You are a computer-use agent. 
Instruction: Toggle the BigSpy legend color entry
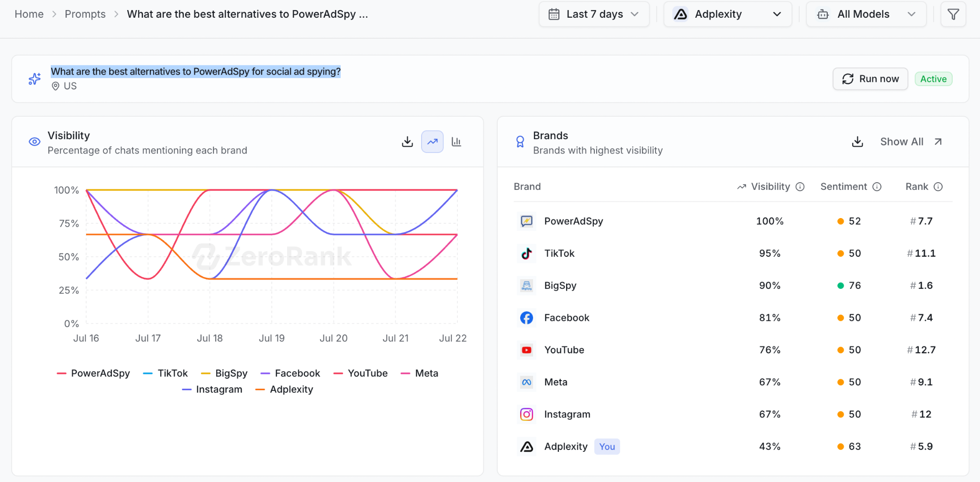224,373
